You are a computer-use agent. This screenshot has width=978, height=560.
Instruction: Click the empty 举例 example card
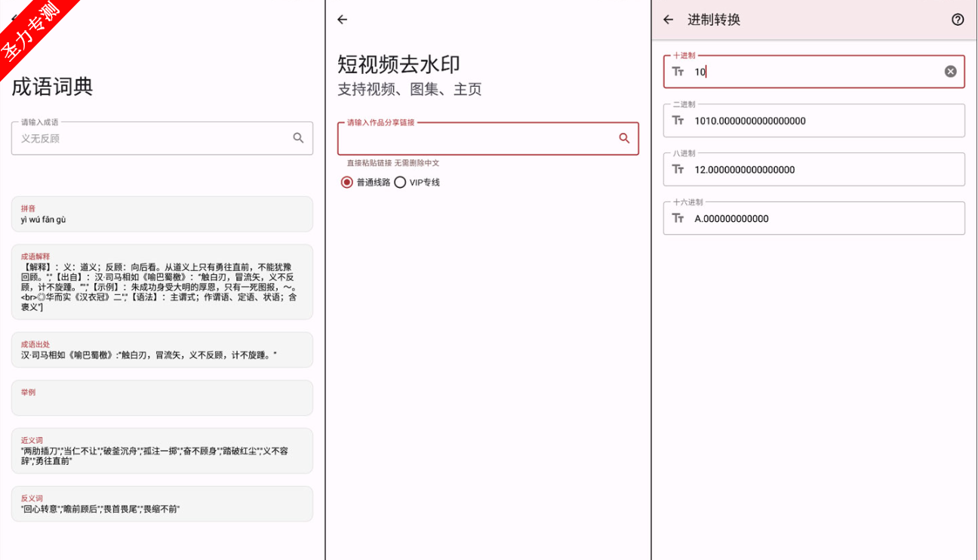pos(162,398)
